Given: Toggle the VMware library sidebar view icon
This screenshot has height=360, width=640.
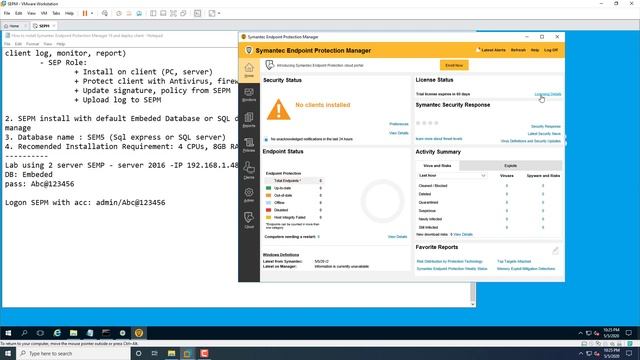Looking at the screenshot, I should (153, 13).
